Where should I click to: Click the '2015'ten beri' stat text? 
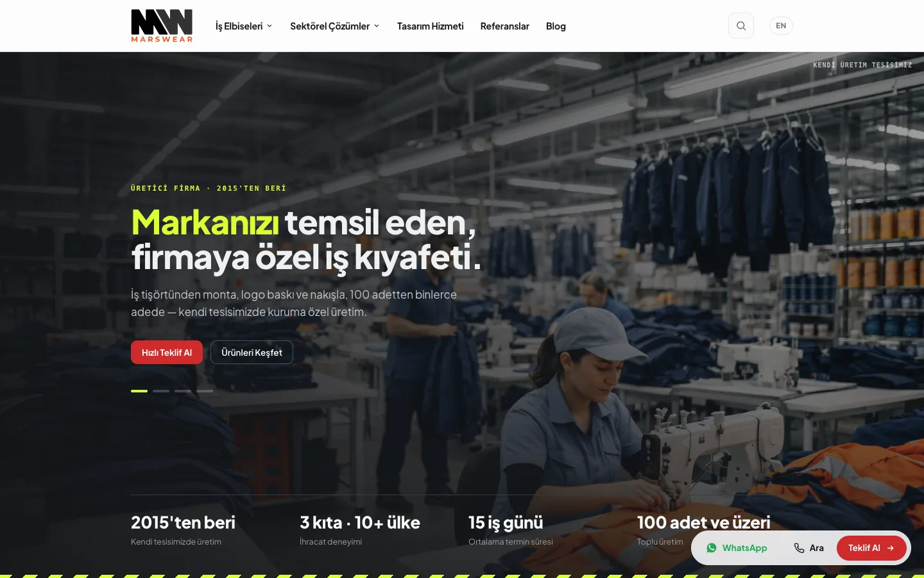pos(183,522)
